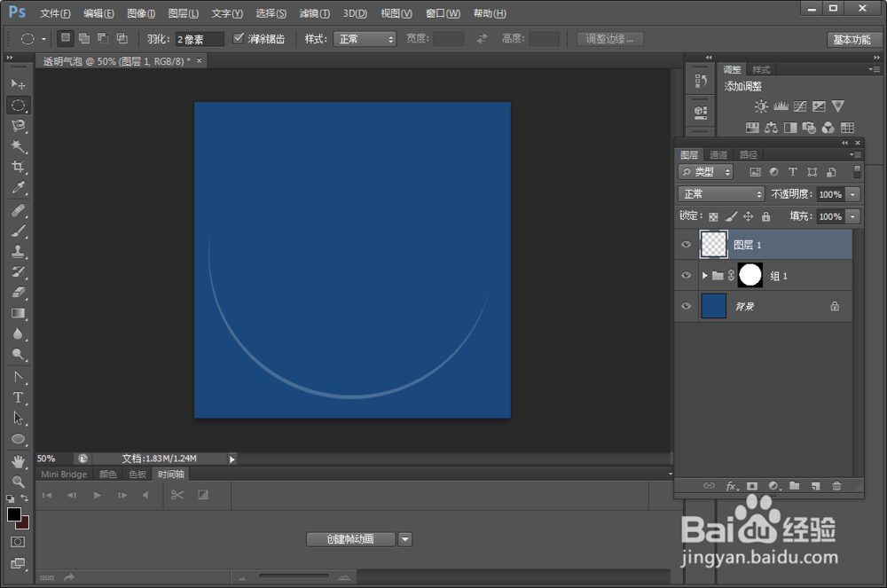
Task: Click the Add to selection button
Action: click(84, 38)
